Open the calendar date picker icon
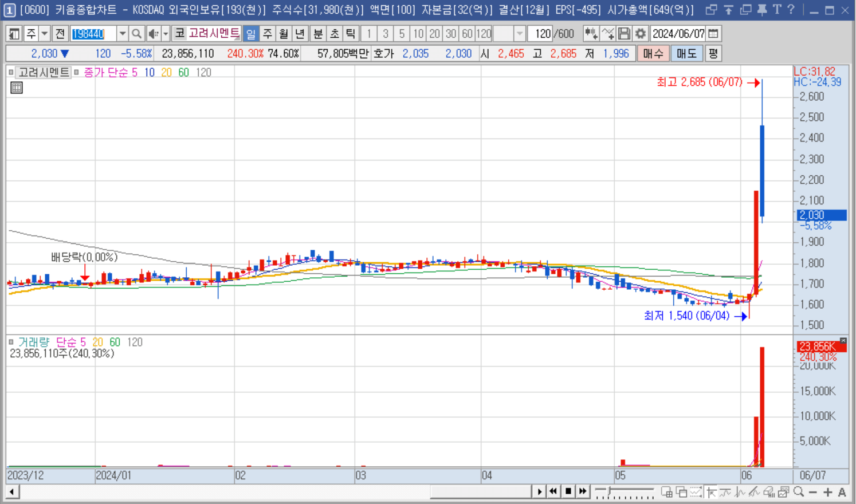The height and width of the screenshot is (504, 856). (x=713, y=34)
